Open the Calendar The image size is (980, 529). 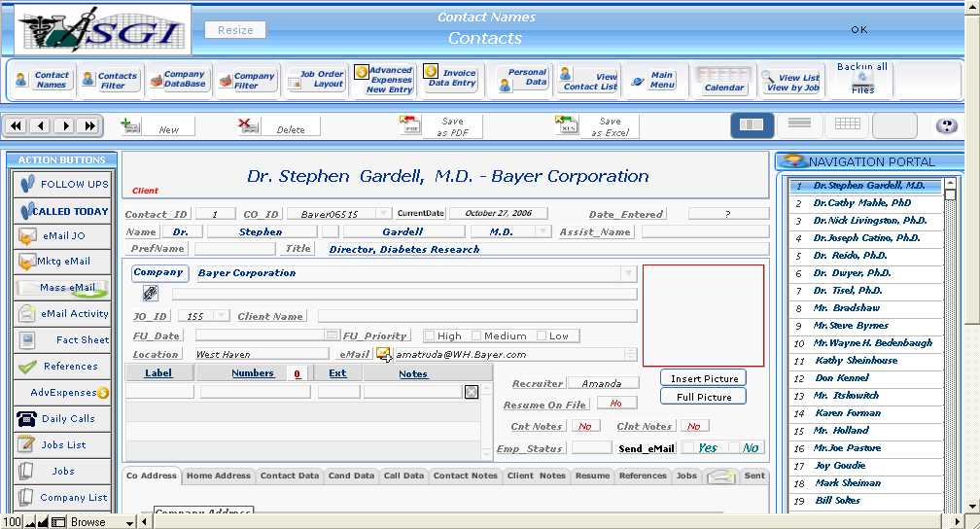point(723,80)
